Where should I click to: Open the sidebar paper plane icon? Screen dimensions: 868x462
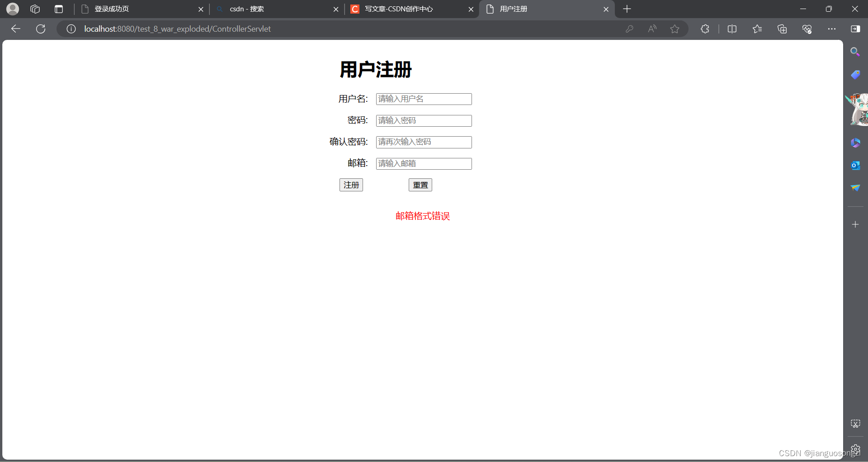click(x=855, y=188)
